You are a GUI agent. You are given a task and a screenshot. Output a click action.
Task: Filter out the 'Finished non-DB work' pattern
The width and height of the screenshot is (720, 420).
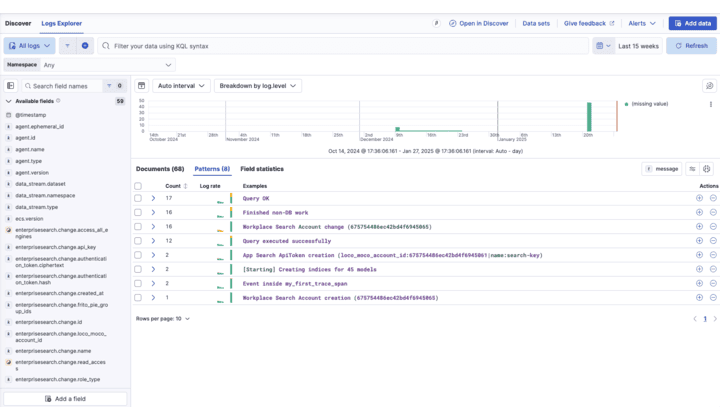pyautogui.click(x=713, y=212)
